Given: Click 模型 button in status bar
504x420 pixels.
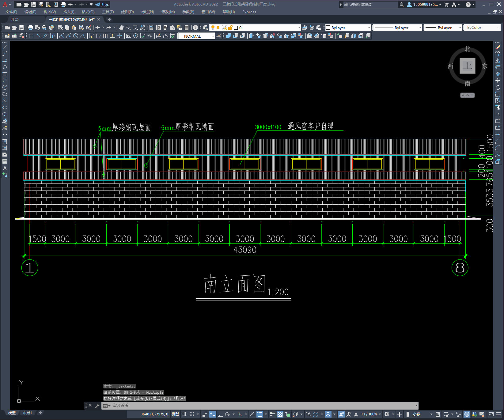Looking at the screenshot, I should (x=175, y=414).
